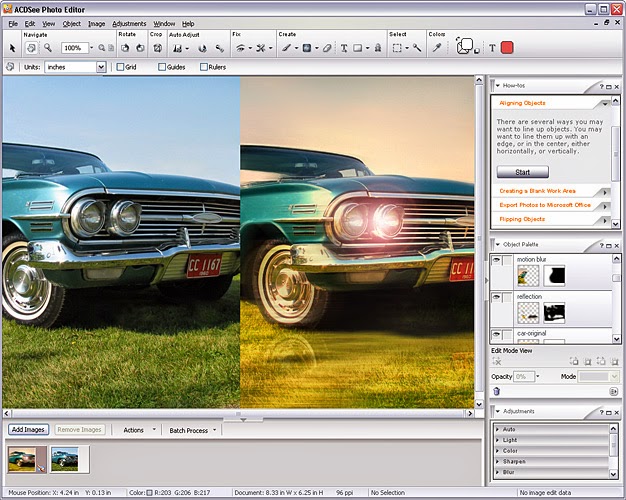Hide the motion blur layer
This screenshot has width=626, height=500.
coord(496,260)
